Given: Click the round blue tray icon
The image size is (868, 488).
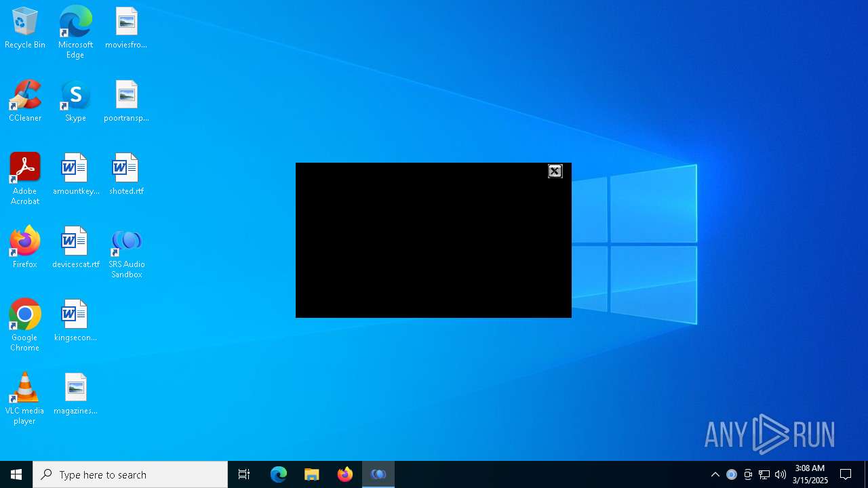Looking at the screenshot, I should pos(732,474).
